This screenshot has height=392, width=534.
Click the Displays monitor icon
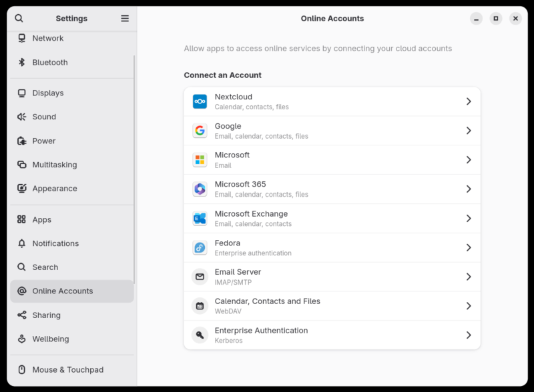[22, 93]
